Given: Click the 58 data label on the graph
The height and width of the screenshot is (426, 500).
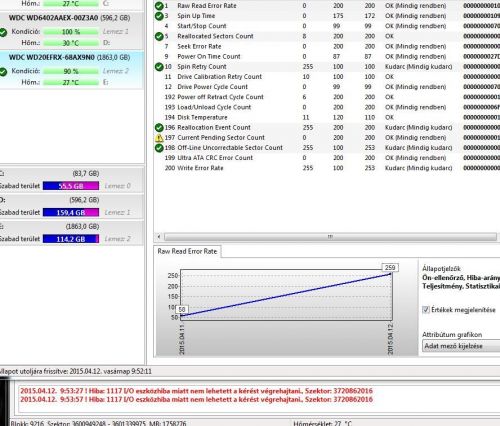Looking at the screenshot, I should tap(182, 309).
